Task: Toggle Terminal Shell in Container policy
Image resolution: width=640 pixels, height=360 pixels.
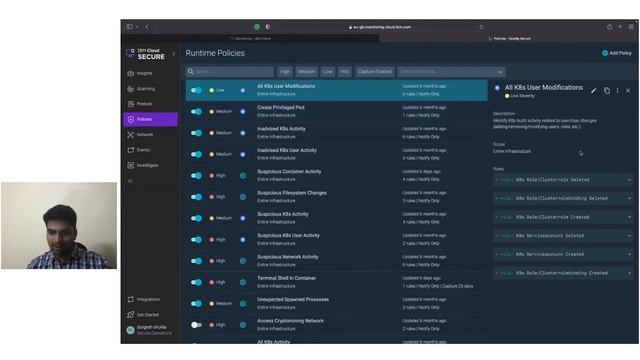Action: [196, 282]
